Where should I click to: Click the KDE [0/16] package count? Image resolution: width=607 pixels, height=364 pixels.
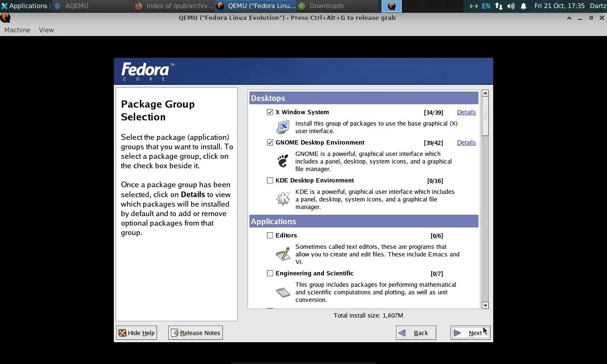pyautogui.click(x=435, y=181)
